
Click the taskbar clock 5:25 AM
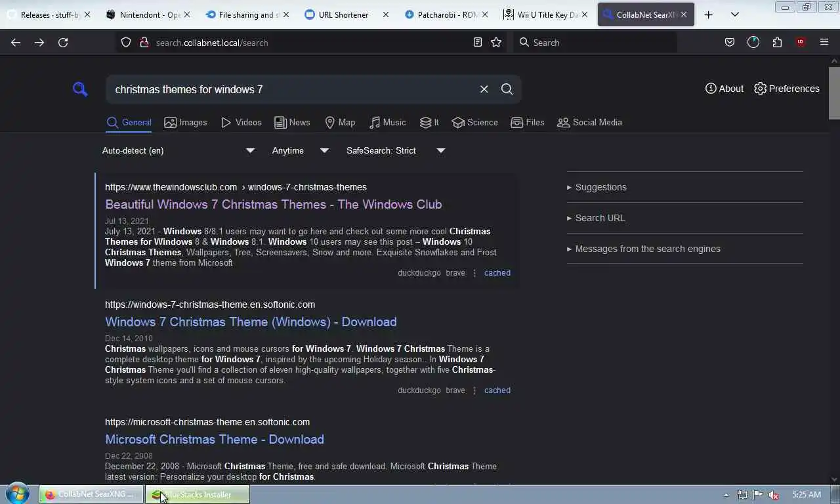click(x=807, y=495)
